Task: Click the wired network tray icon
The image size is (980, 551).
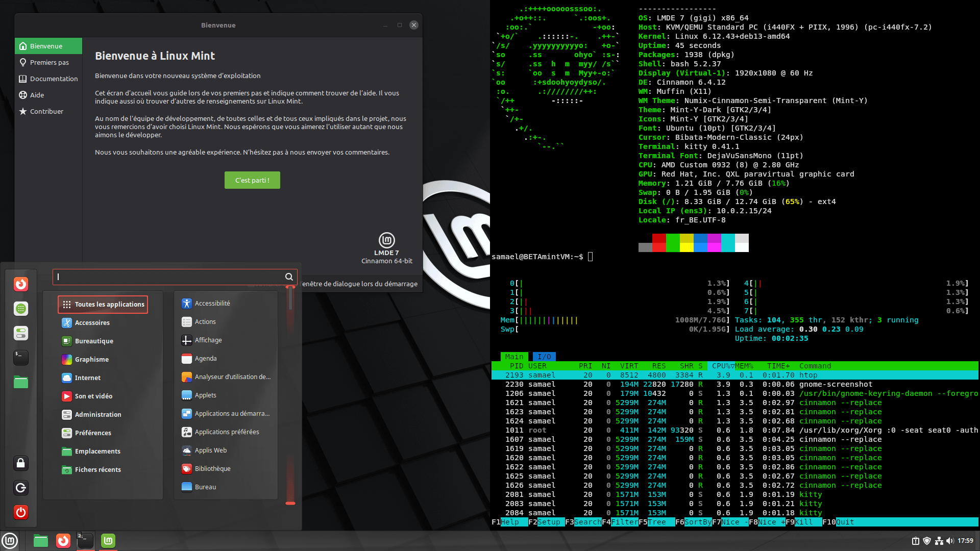Action: pyautogui.click(x=939, y=541)
